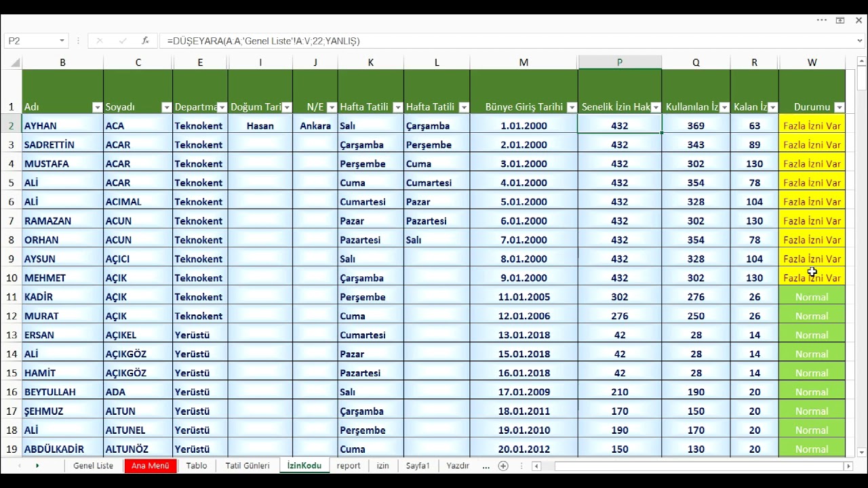Select the value 210 in row 16
This screenshot has height=488, width=868.
pos(620,392)
